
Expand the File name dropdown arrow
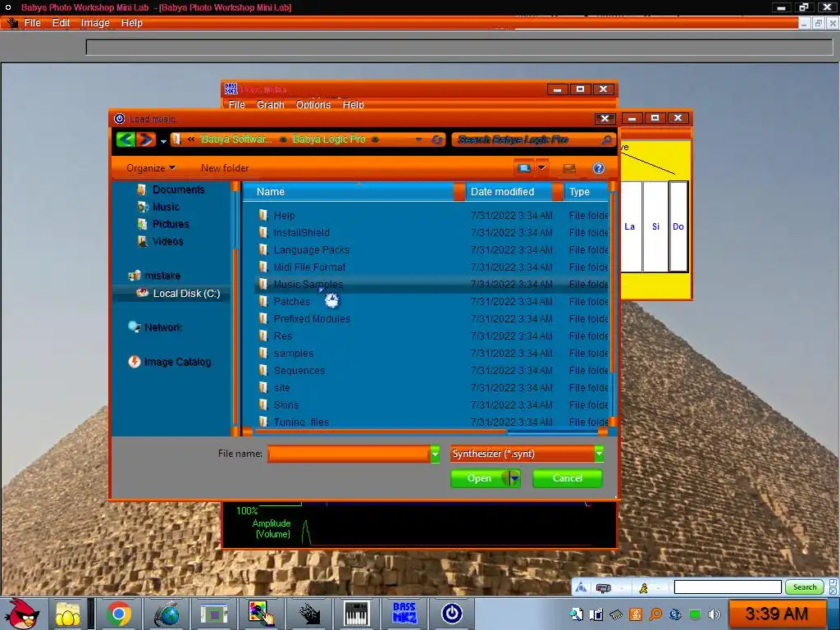(x=435, y=454)
